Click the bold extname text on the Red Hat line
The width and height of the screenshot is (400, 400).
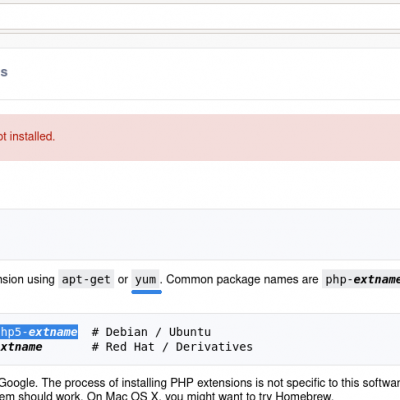(x=21, y=347)
